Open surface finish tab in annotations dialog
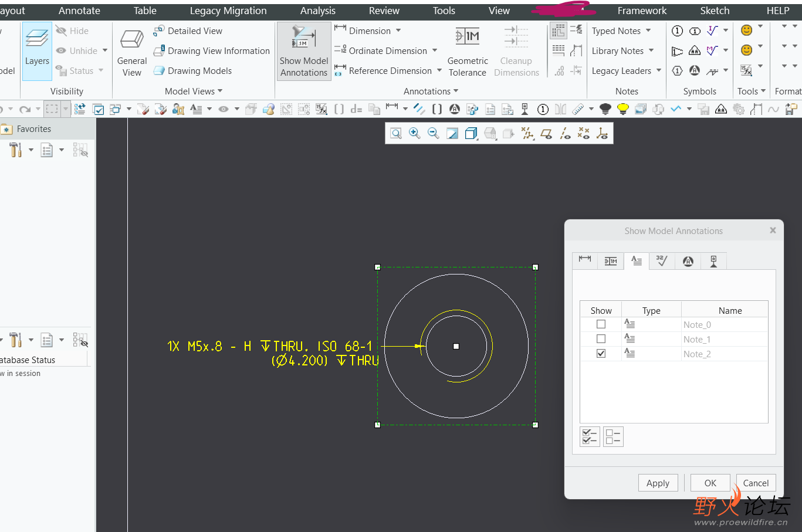This screenshot has height=532, width=802. [x=662, y=261]
